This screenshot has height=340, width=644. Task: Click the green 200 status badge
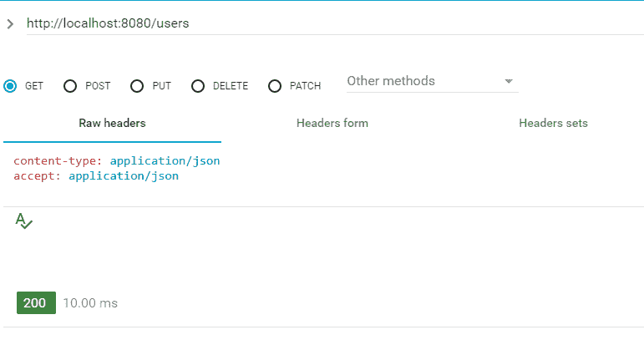click(36, 303)
